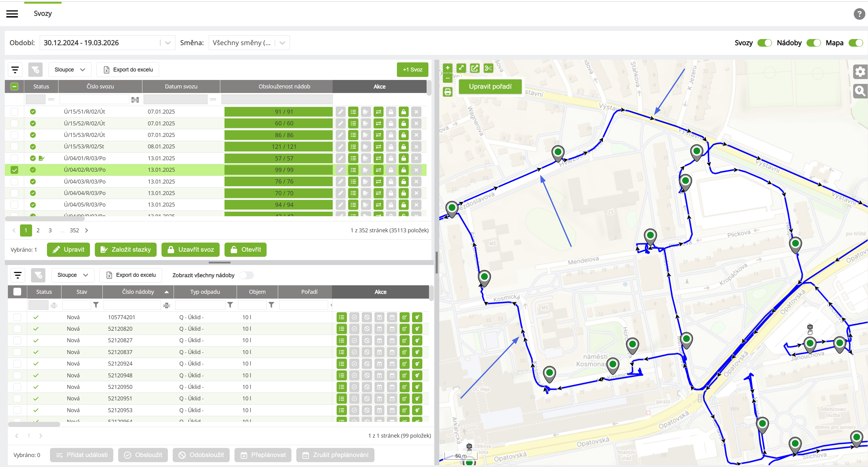Toggle the Svozy switch off

coord(764,43)
